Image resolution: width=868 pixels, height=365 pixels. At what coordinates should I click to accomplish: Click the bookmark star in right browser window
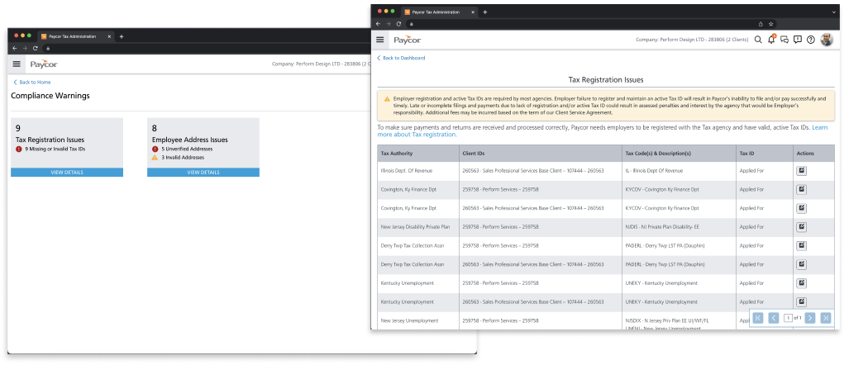tap(770, 24)
